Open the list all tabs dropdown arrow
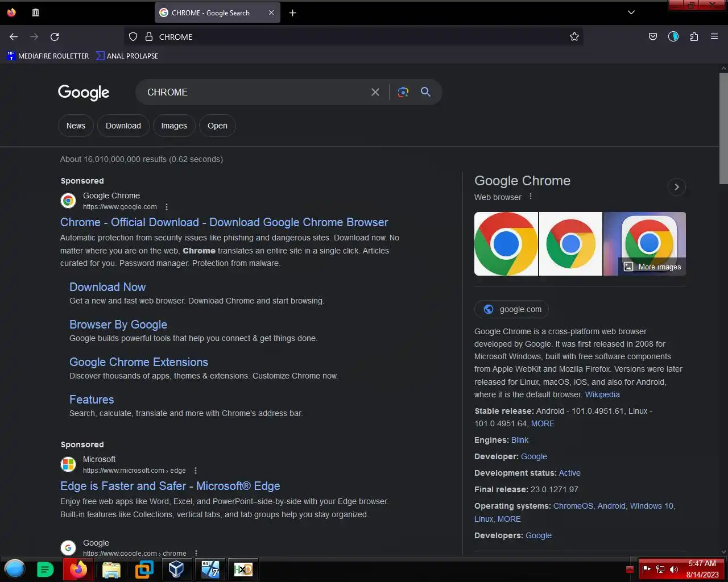This screenshot has height=582, width=728. point(631,13)
